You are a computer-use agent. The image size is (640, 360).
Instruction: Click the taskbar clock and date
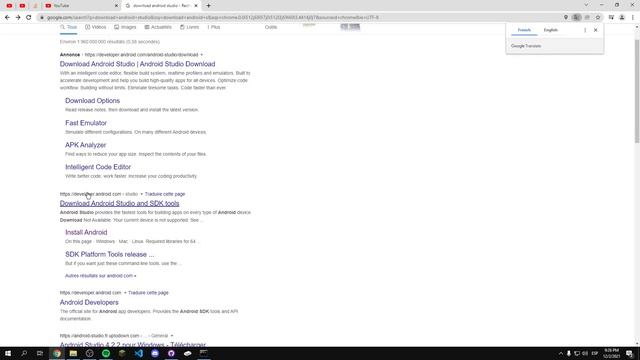(611, 353)
